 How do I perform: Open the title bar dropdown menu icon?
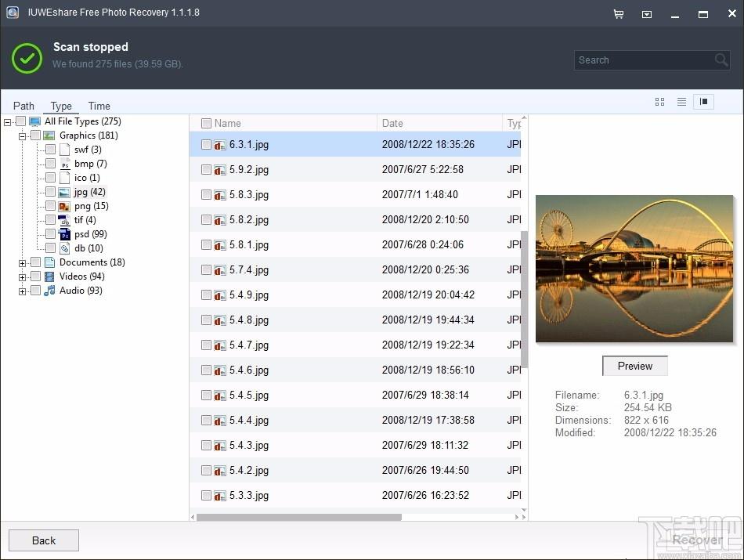click(x=647, y=14)
